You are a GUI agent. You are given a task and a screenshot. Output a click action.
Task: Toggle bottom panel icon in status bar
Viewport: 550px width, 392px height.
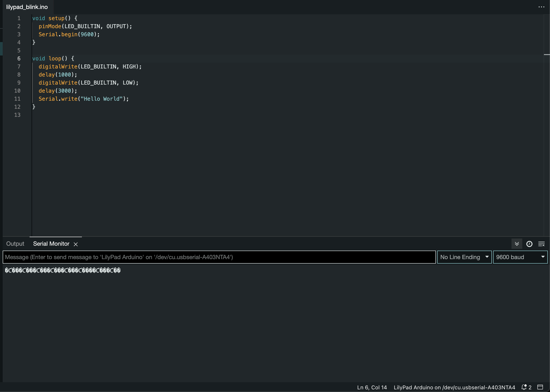(540, 387)
